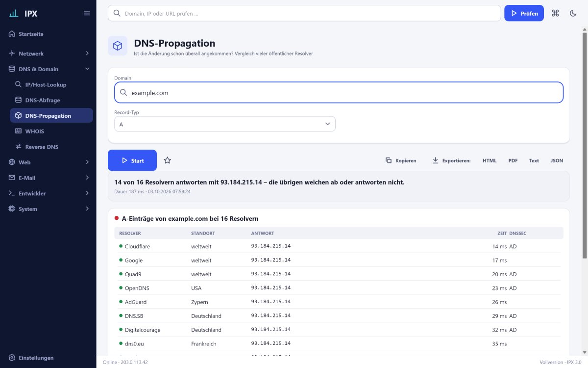
Task: Export results as Text
Action: click(x=534, y=160)
